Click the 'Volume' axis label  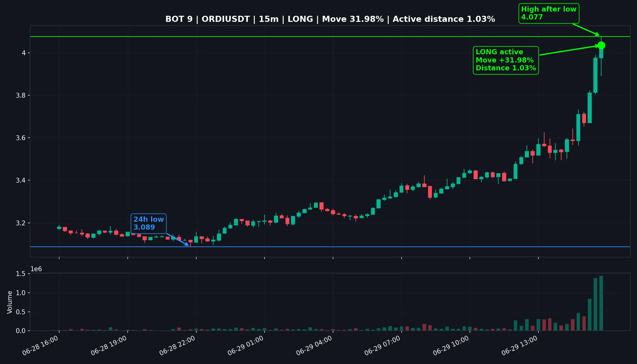coord(10,302)
